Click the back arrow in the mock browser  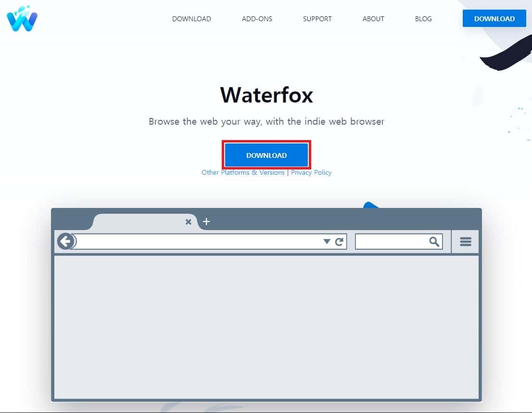click(x=66, y=241)
